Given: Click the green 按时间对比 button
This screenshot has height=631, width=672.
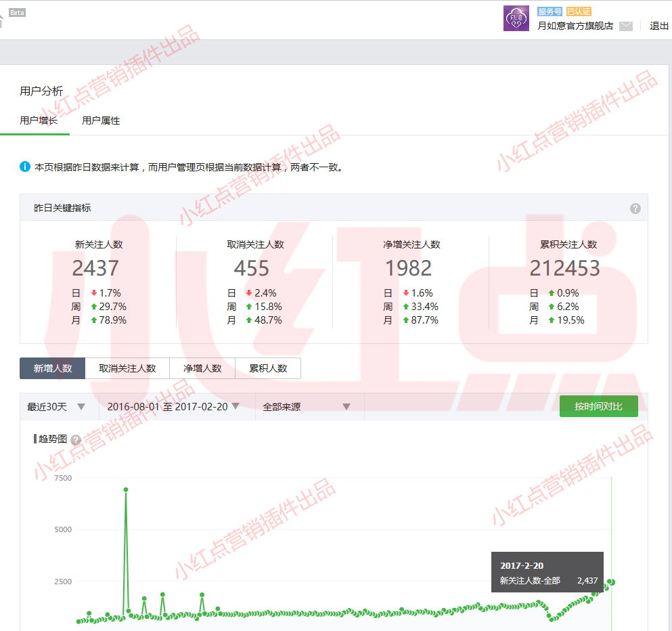Looking at the screenshot, I should (x=598, y=406).
